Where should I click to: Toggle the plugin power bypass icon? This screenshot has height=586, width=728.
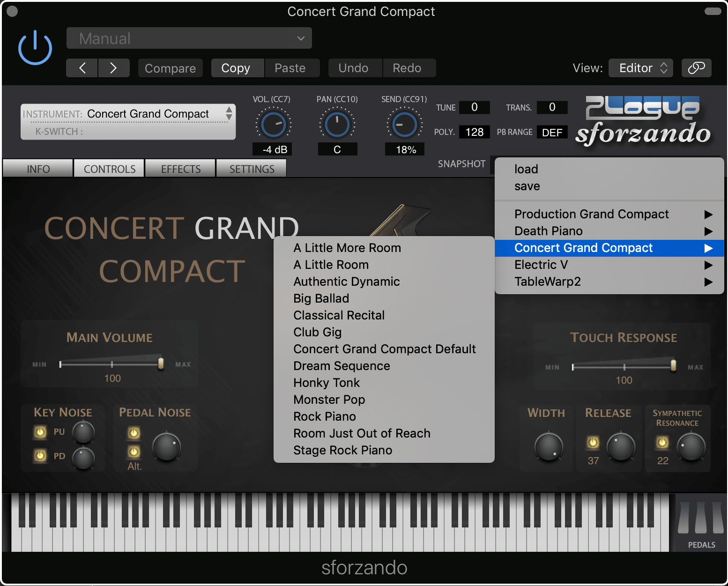pos(35,48)
